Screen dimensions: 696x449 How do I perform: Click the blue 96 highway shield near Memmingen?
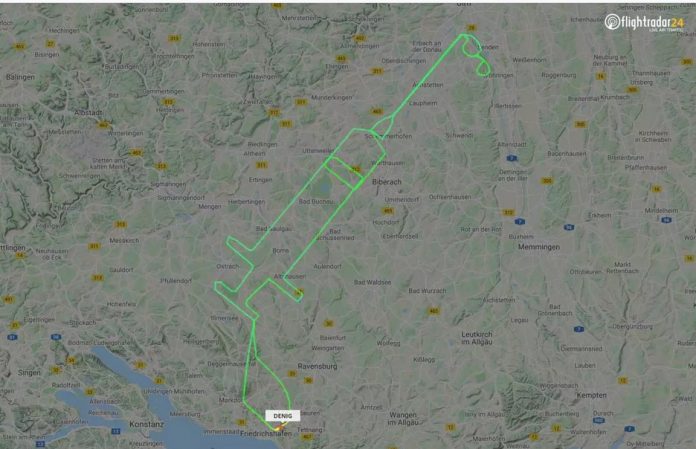click(569, 228)
